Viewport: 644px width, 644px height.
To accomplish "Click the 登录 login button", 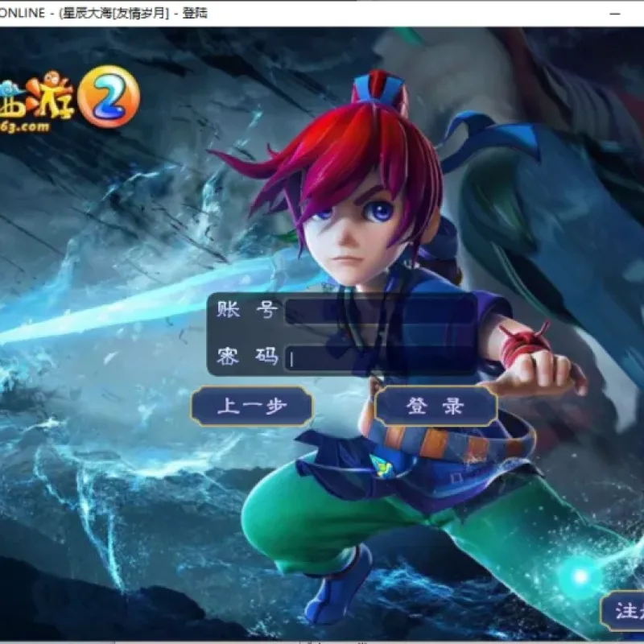I will tap(436, 406).
